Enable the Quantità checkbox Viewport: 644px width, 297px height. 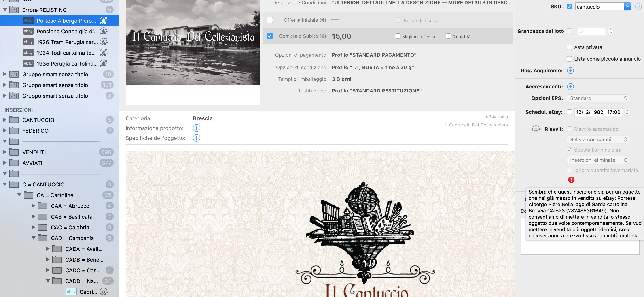click(448, 36)
